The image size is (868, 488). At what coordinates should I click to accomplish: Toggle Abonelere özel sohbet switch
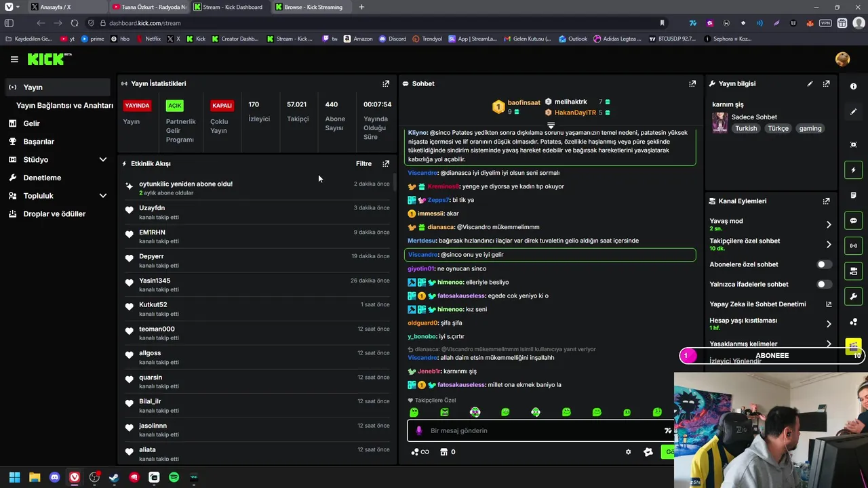823,264
